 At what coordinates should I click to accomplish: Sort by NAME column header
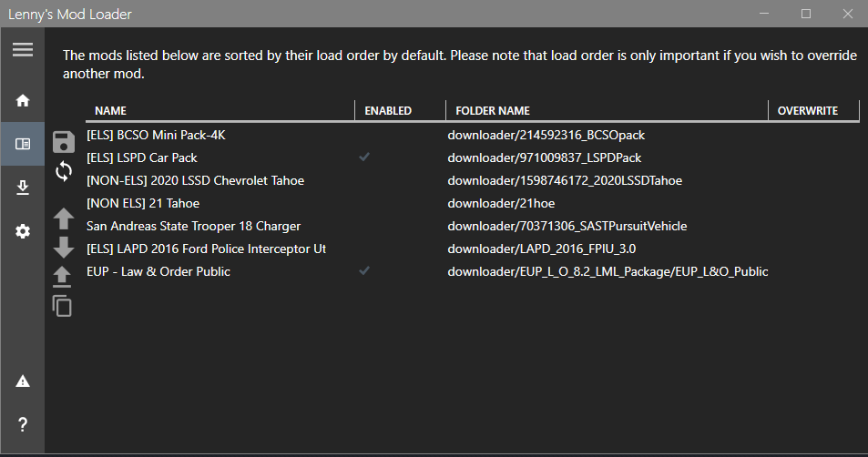click(110, 111)
